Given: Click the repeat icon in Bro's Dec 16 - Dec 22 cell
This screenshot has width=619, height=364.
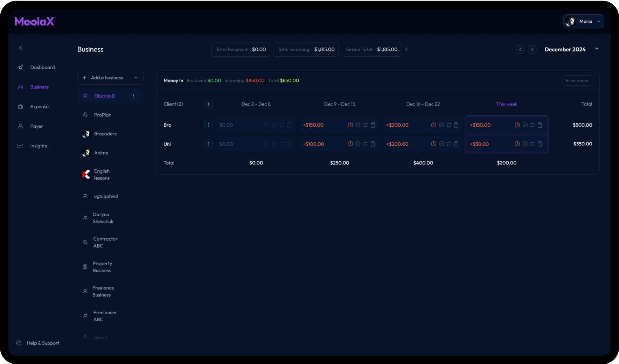Looking at the screenshot, I should pos(448,125).
